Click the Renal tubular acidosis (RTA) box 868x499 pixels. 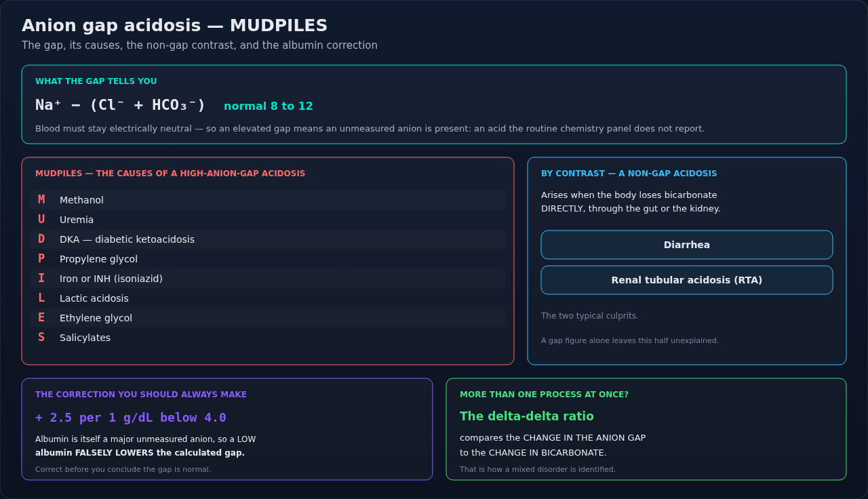pyautogui.click(x=687, y=280)
